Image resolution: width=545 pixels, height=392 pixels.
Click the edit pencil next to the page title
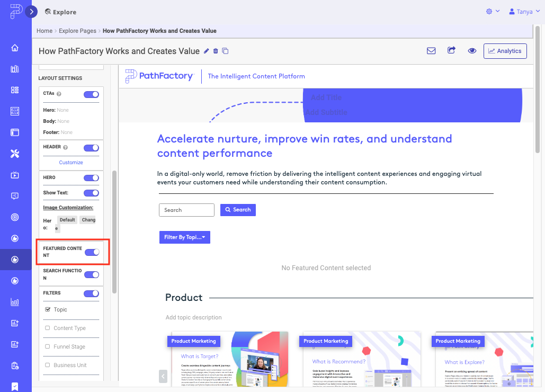coord(206,51)
